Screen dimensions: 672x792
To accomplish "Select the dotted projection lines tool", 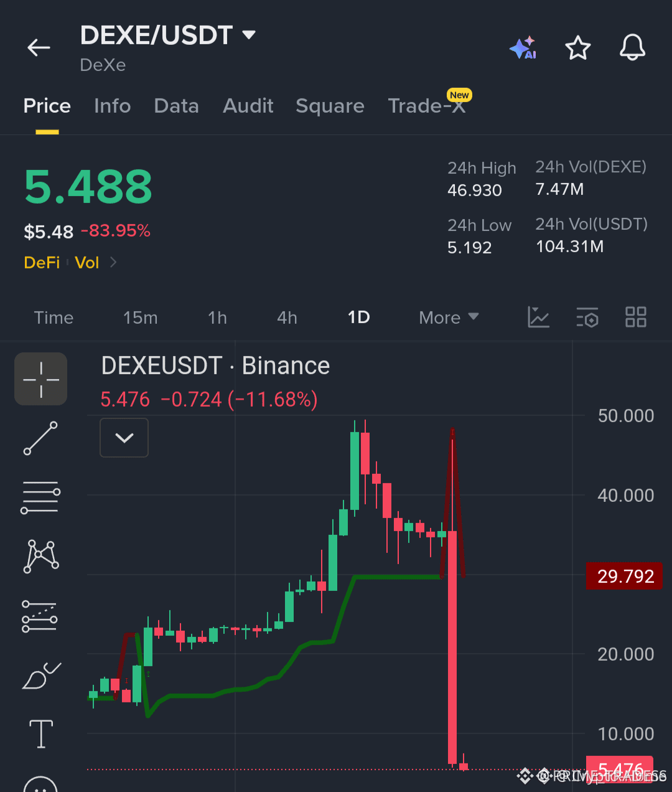I will tap(40, 616).
